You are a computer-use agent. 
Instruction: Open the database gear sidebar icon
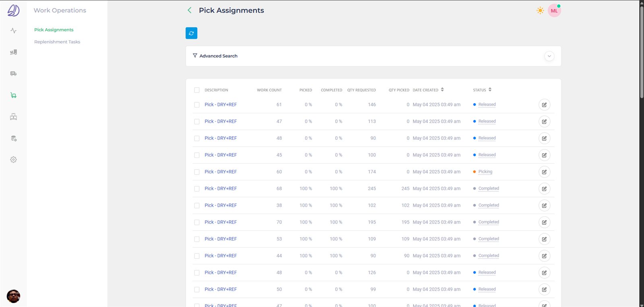[13, 138]
